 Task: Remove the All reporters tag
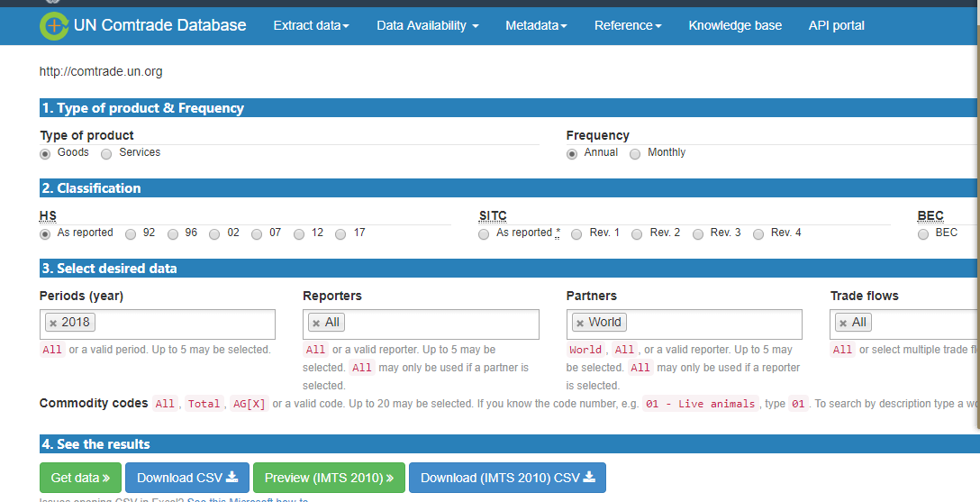click(x=316, y=324)
